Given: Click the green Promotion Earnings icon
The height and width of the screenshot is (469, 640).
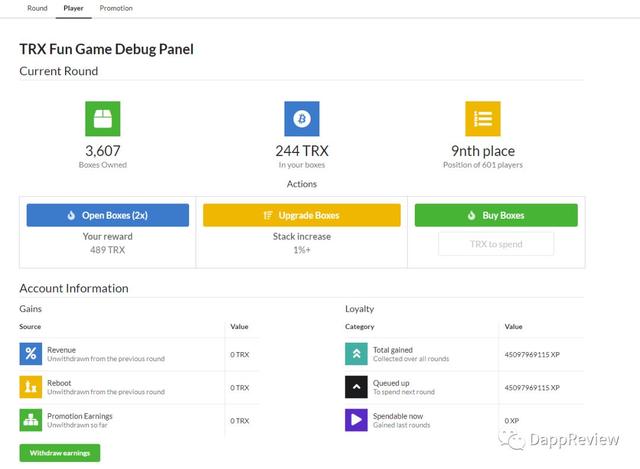Looking at the screenshot, I should 31,420.
